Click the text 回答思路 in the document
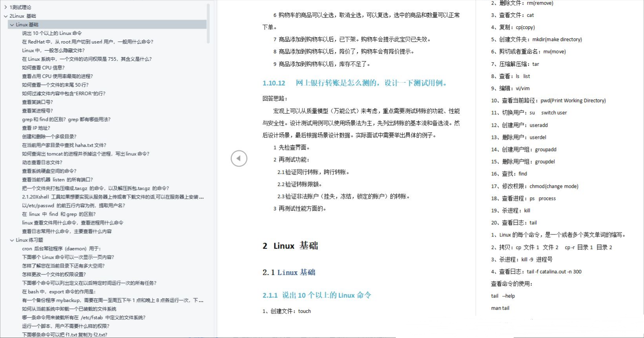This screenshot has width=644, height=338. (x=275, y=99)
